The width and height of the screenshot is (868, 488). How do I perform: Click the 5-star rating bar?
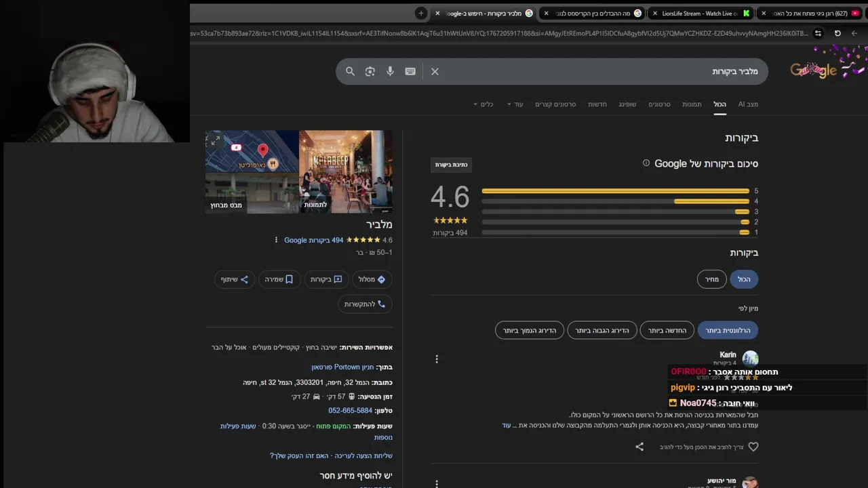615,191
